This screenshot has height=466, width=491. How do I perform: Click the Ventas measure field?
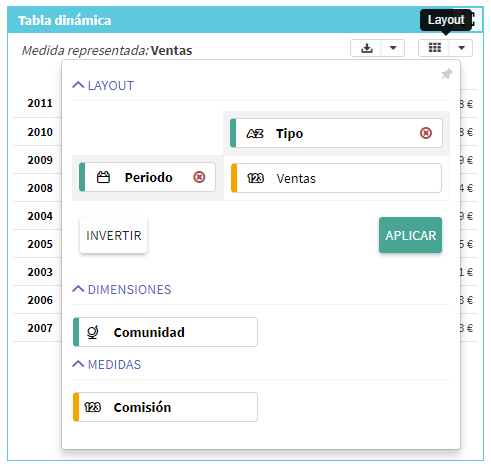coord(336,178)
